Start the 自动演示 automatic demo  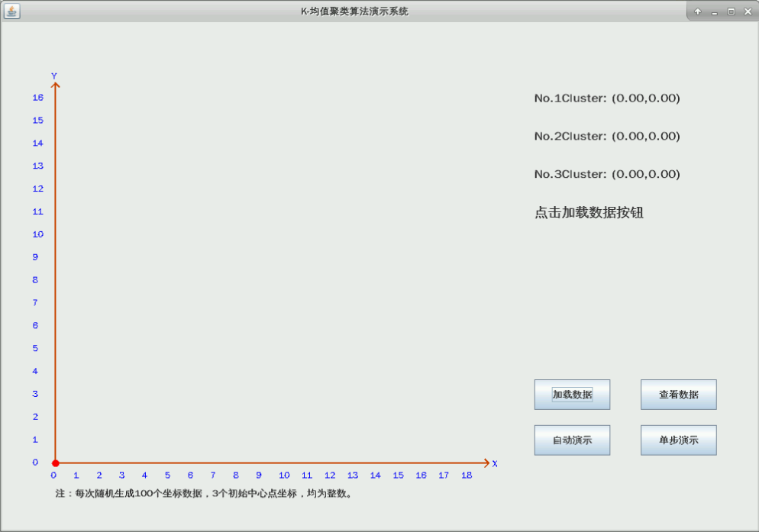tap(572, 440)
